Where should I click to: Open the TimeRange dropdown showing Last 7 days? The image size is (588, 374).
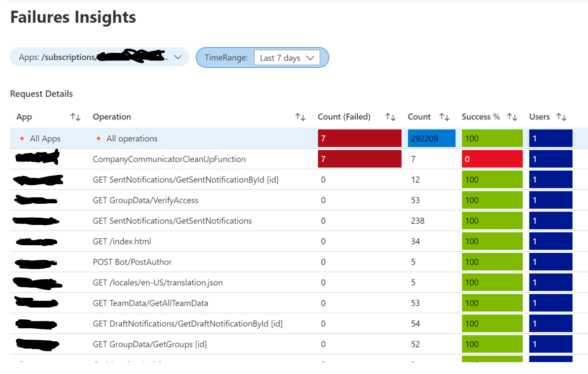287,58
